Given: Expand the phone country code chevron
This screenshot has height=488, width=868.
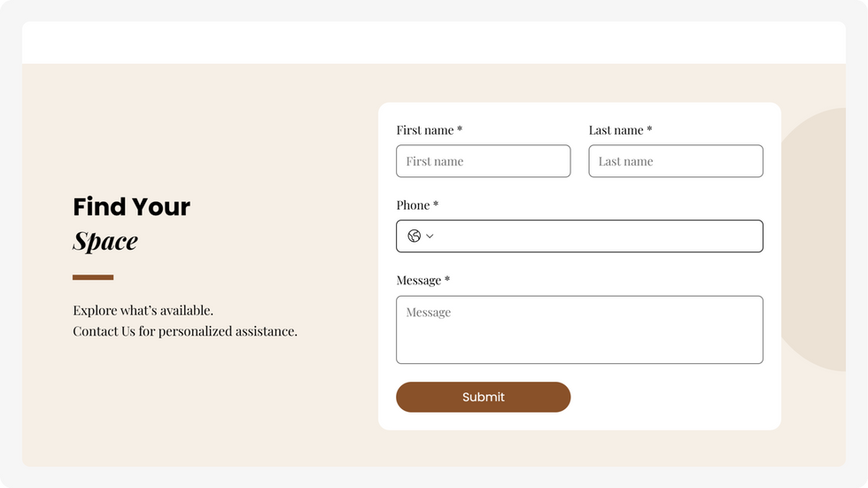Looking at the screenshot, I should (x=430, y=236).
